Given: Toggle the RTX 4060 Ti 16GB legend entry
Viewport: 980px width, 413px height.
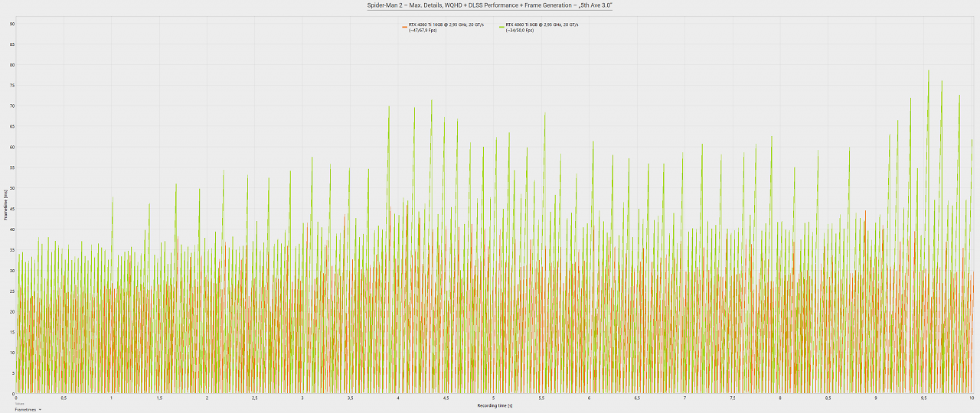Looking at the screenshot, I should 443,27.
